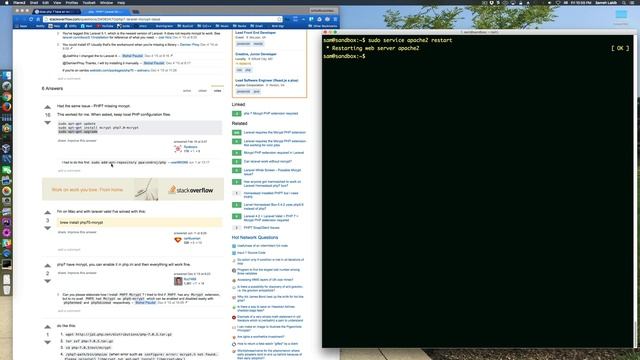Downvote the wget answer scored 1
Viewport: 640px width, 360px height.
pos(47,342)
